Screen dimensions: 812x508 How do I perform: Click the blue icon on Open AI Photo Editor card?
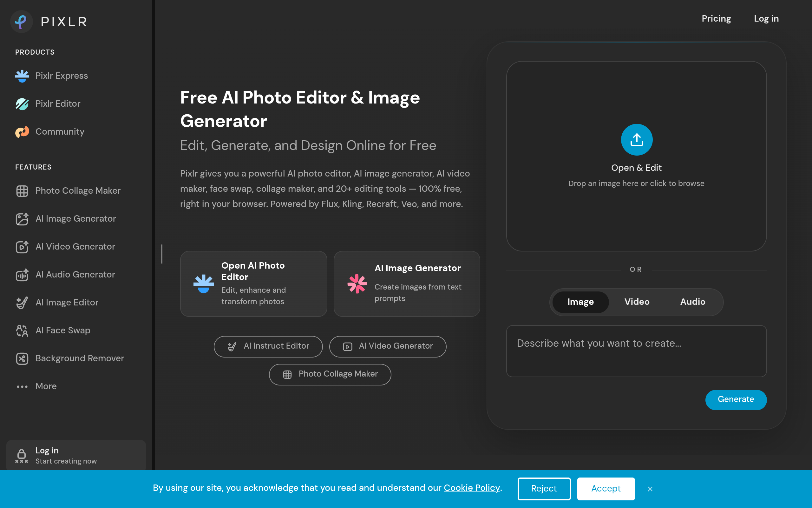(x=204, y=284)
